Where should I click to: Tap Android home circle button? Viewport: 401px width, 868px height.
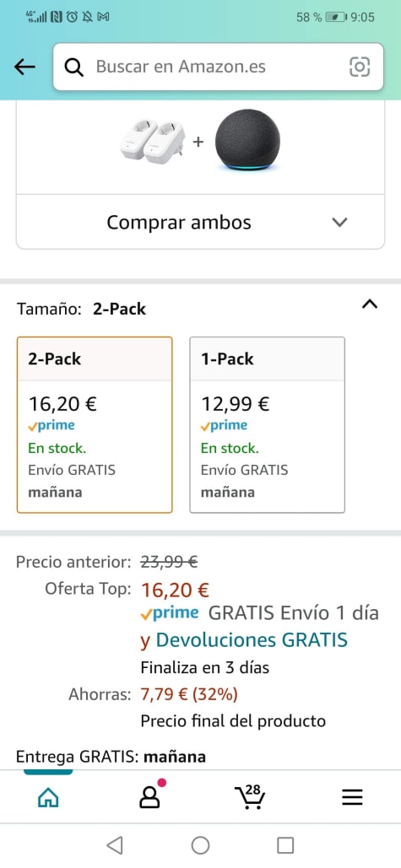(x=201, y=845)
